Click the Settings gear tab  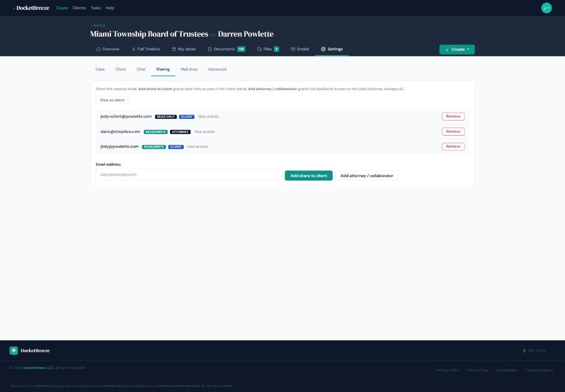pyautogui.click(x=331, y=49)
